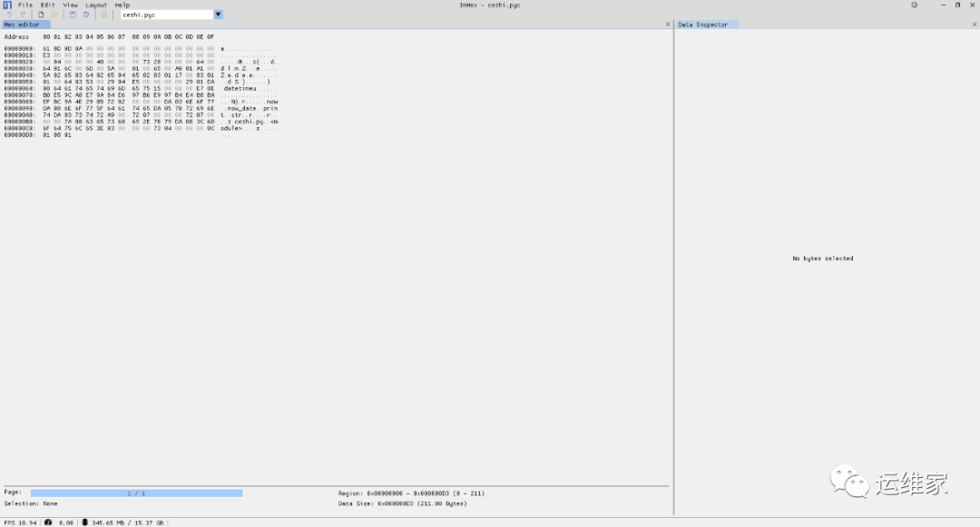Click the 'now_date..prin' ASCII text
This screenshot has width=980, height=527.
pos(252,109)
